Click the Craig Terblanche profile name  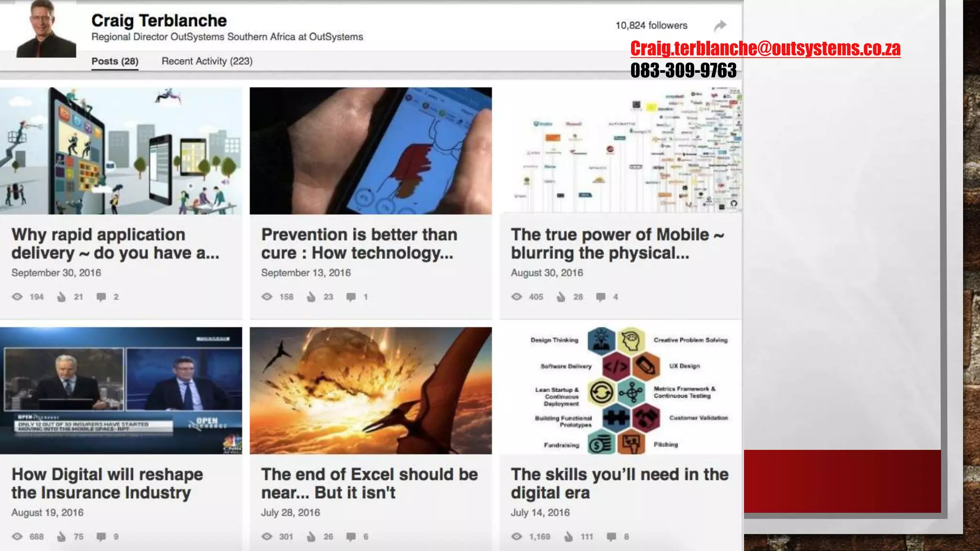159,21
